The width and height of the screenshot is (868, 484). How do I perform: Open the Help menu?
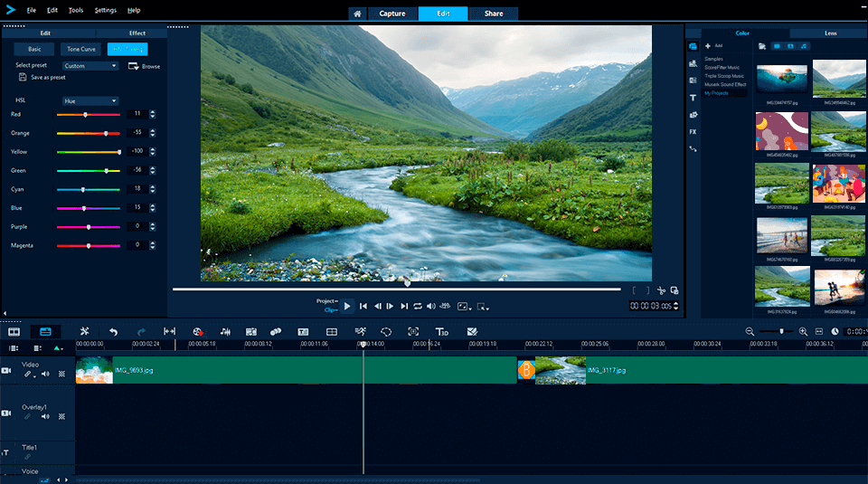134,10
